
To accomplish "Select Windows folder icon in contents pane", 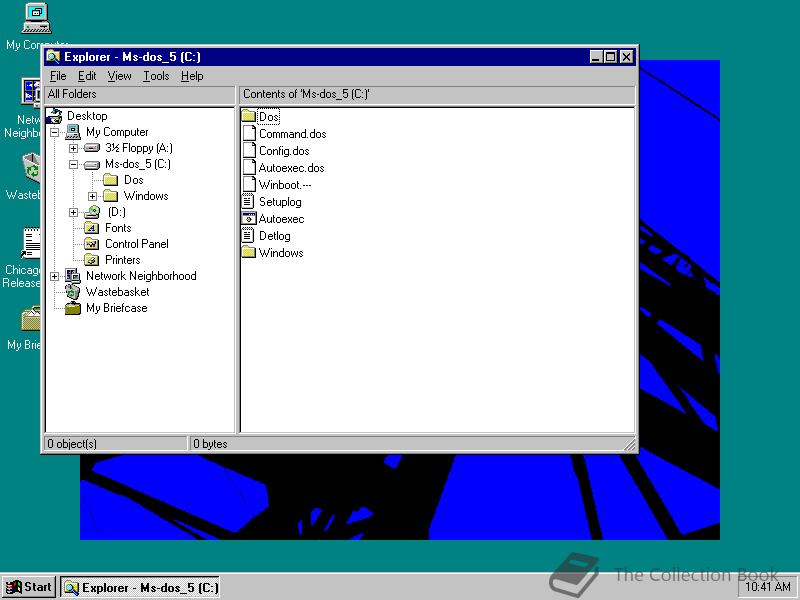I will [x=248, y=252].
